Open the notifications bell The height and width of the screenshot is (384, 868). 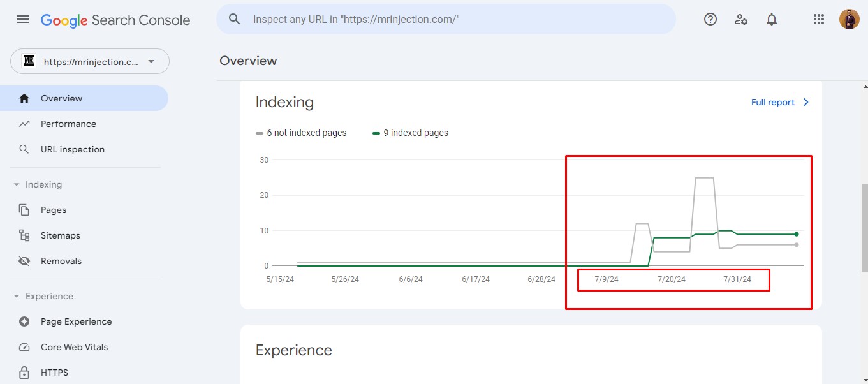(772, 20)
